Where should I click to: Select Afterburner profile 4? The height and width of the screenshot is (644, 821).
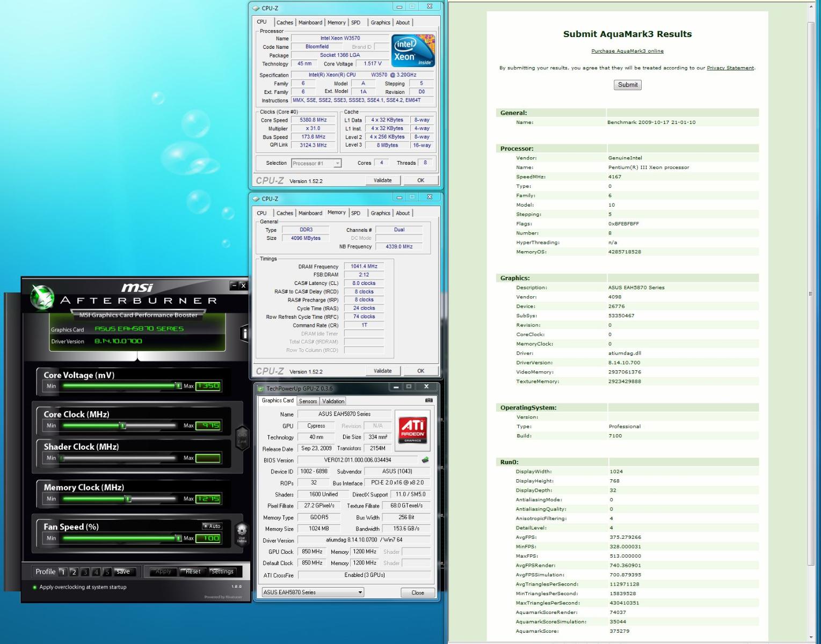(x=96, y=572)
